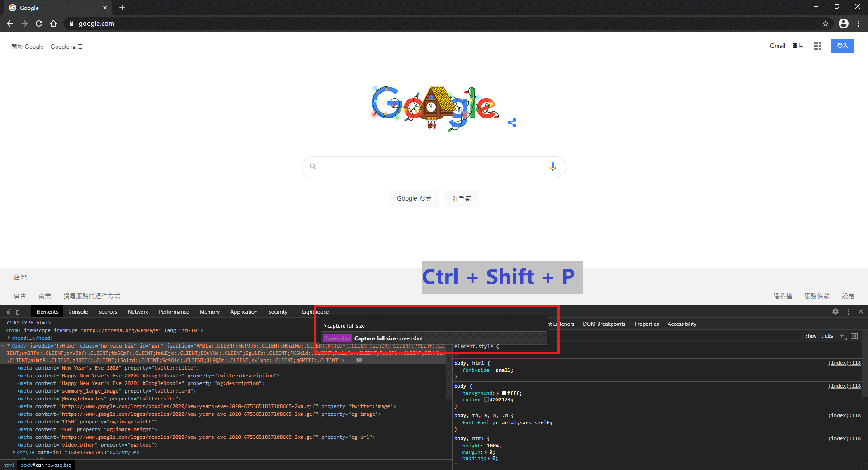Image resolution: width=868 pixels, height=470 pixels.
Task: Open DevTools settings gear
Action: coord(835,312)
